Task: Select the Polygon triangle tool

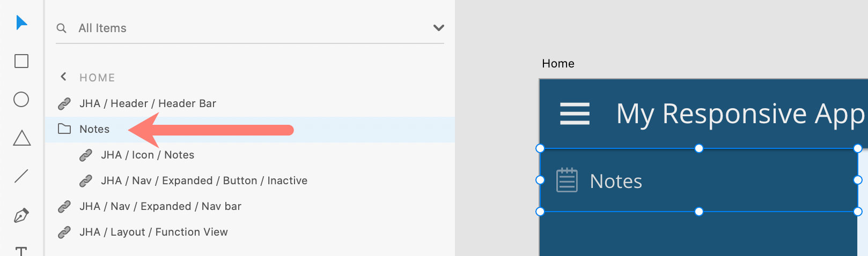Action: (21, 138)
